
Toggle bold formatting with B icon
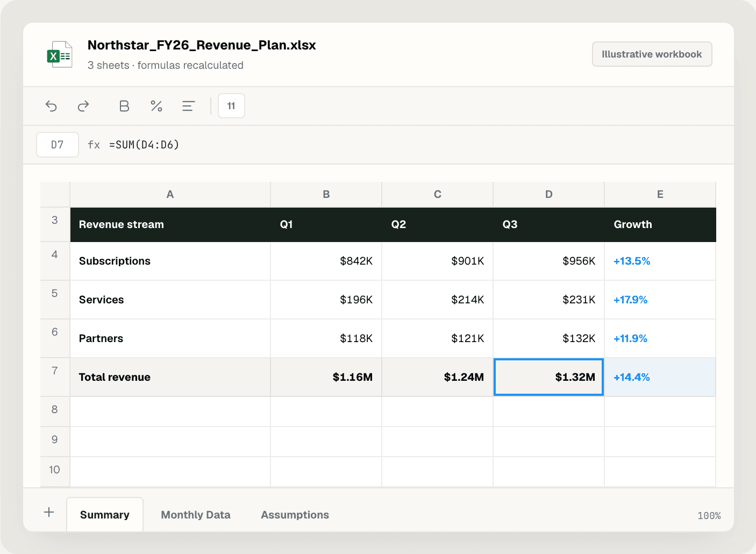point(124,106)
